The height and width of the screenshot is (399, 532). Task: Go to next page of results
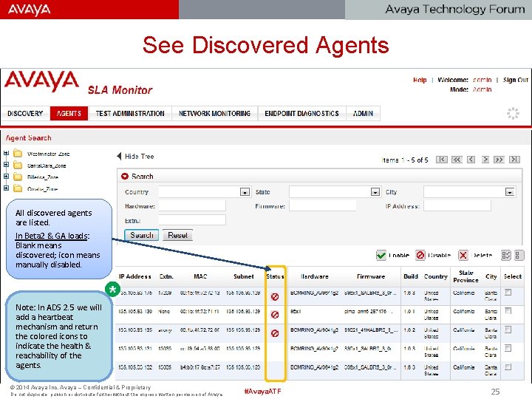[x=485, y=160]
